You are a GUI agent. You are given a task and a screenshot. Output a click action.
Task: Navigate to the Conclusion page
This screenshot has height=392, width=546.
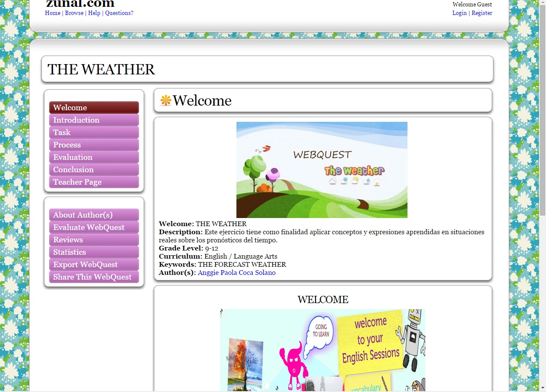coord(94,170)
